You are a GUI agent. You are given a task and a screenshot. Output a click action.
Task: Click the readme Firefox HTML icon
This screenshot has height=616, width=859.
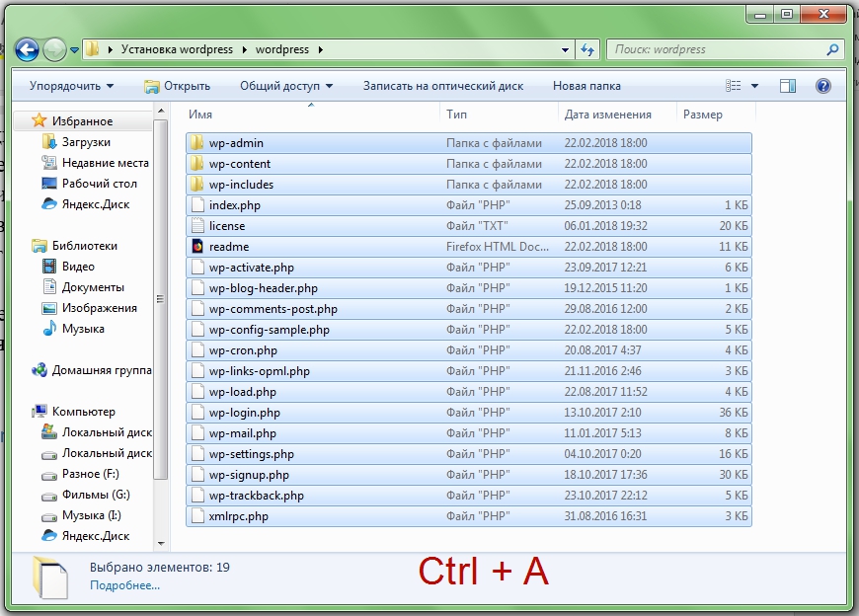(197, 247)
